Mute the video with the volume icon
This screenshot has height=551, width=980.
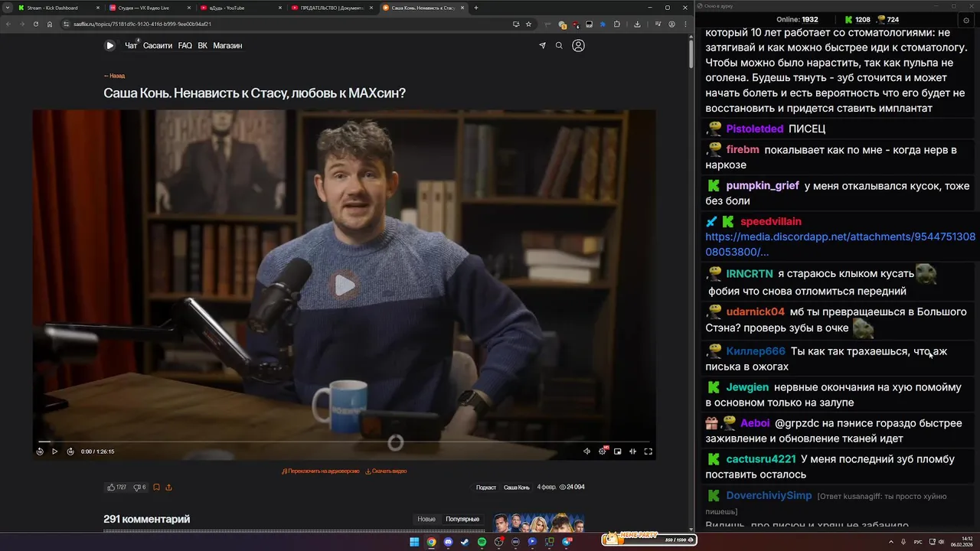pyautogui.click(x=587, y=452)
